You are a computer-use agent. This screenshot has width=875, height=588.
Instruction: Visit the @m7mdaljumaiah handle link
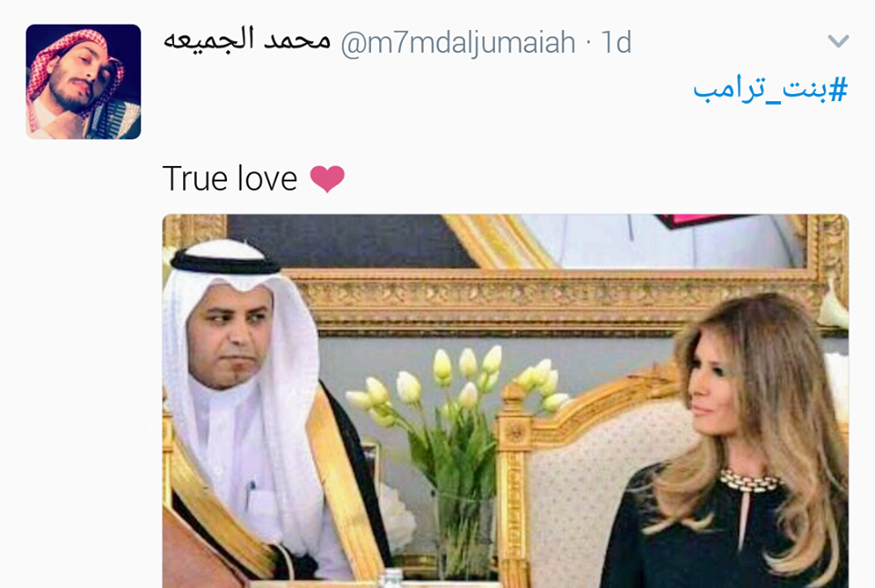(458, 43)
